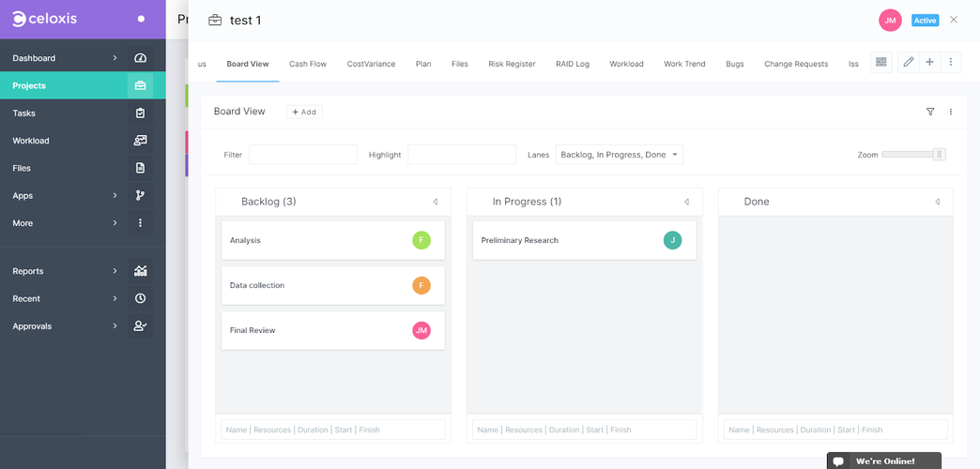Expand the More submenu chevron
This screenshot has width=980, height=469.
coord(115,223)
